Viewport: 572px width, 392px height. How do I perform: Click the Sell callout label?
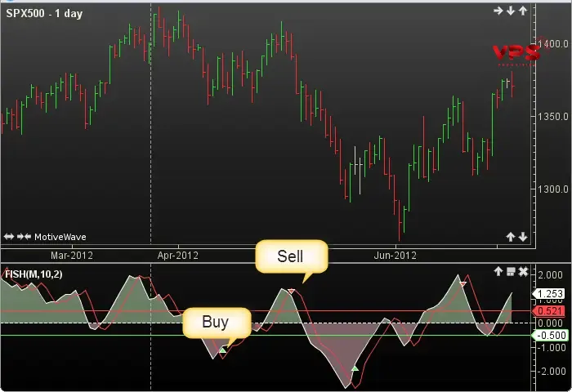tap(290, 256)
